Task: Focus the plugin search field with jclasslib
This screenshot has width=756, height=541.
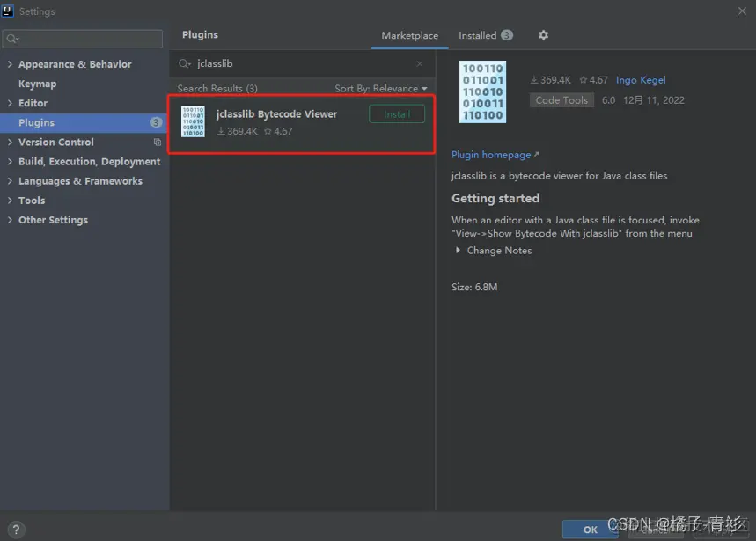Action: (x=302, y=63)
